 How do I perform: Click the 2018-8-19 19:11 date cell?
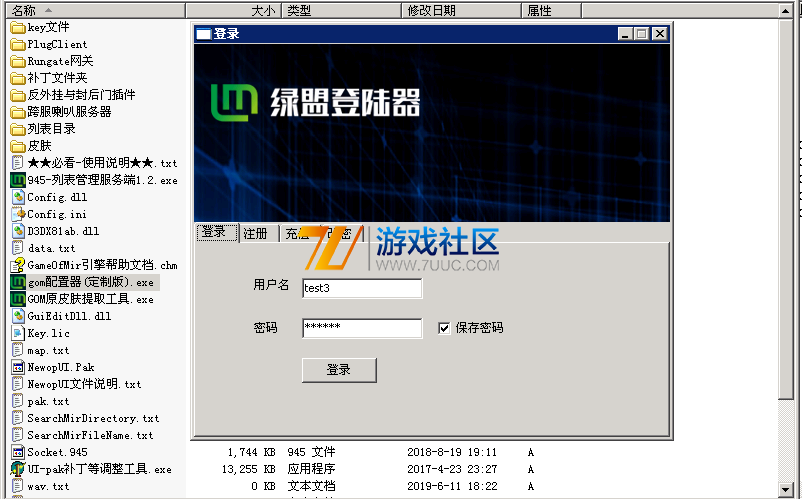coord(452,452)
